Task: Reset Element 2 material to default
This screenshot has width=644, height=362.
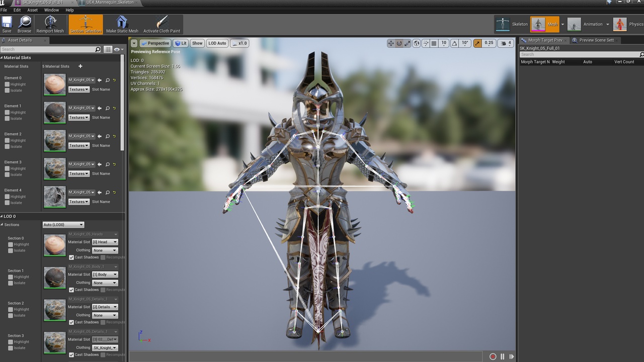Action: (x=114, y=136)
